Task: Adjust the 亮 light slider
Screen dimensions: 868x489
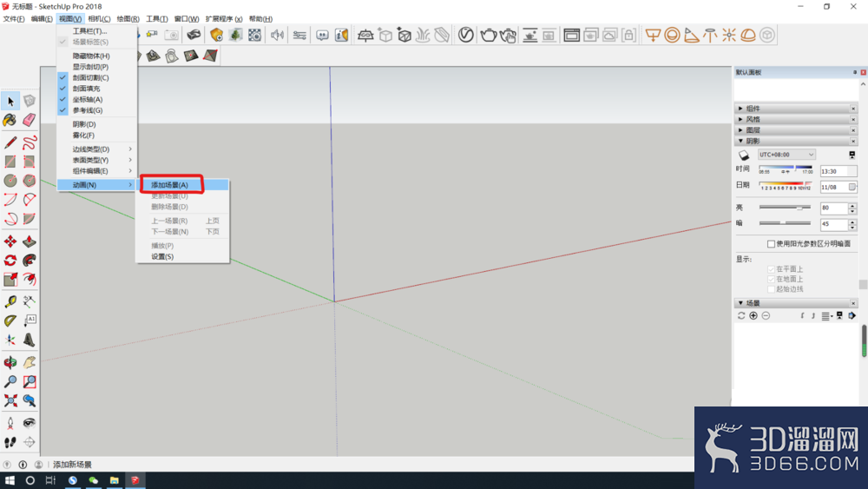Action: point(785,208)
